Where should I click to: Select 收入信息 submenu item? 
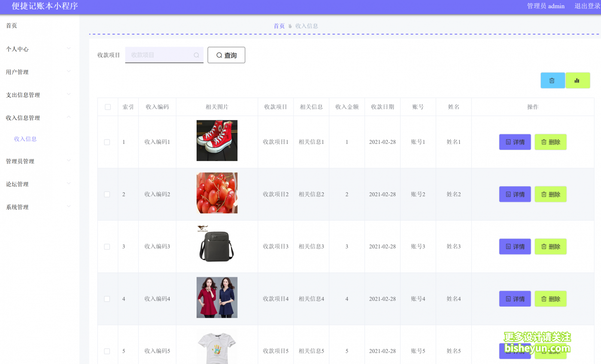pyautogui.click(x=25, y=139)
